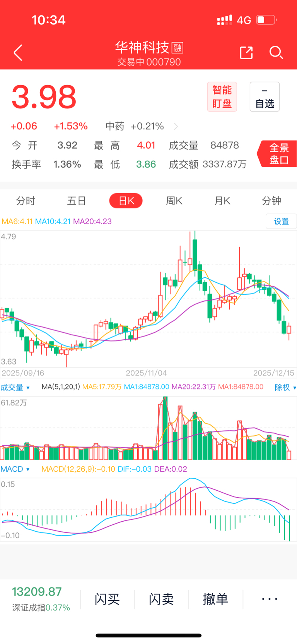The height and width of the screenshot is (644, 297).
Task: Expand the 成交量 indicator dropdown
Action: point(15,387)
